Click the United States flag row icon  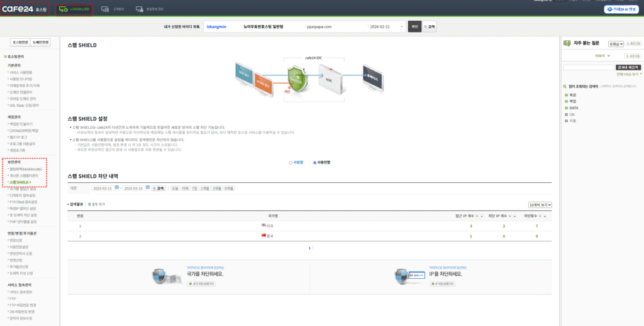264,225
